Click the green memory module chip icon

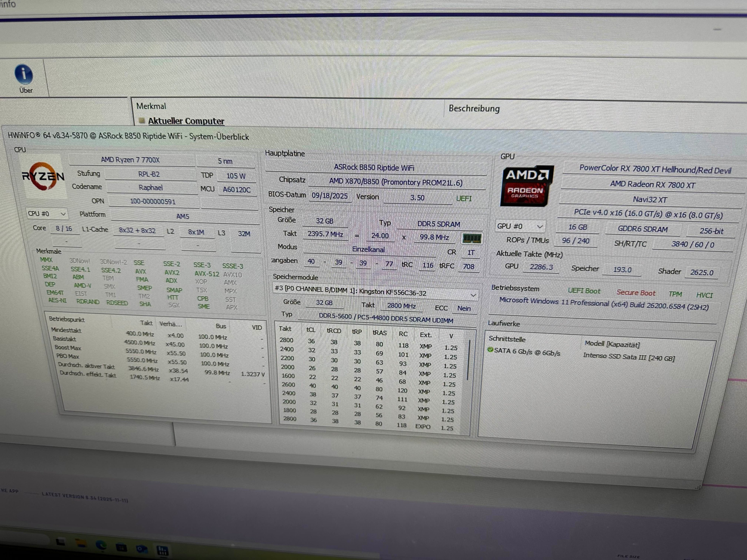pyautogui.click(x=471, y=238)
